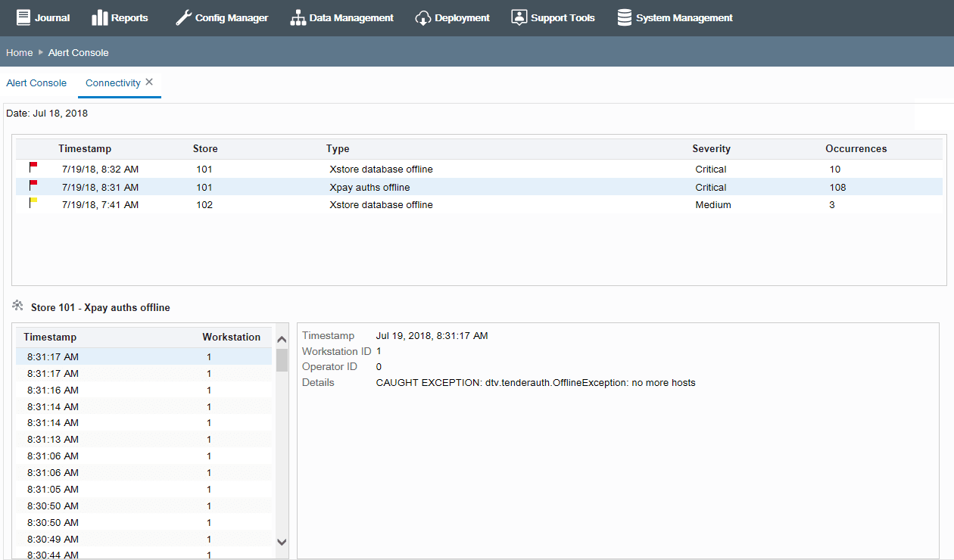Open the Journal menu icon
The image size is (954, 560).
[23, 17]
